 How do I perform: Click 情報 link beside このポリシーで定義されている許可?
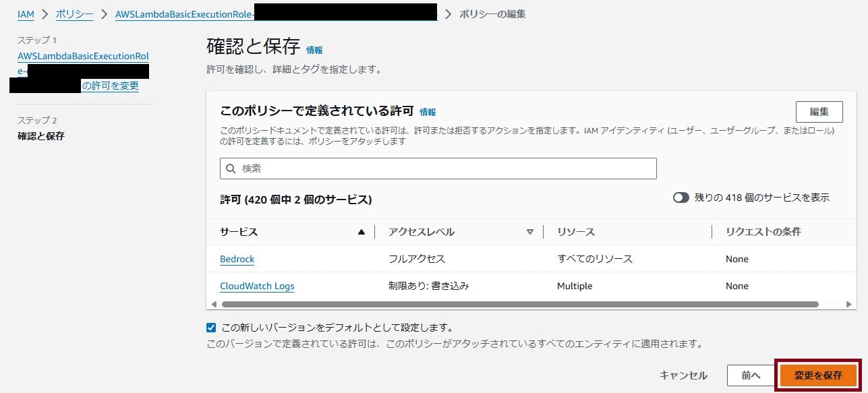(428, 112)
